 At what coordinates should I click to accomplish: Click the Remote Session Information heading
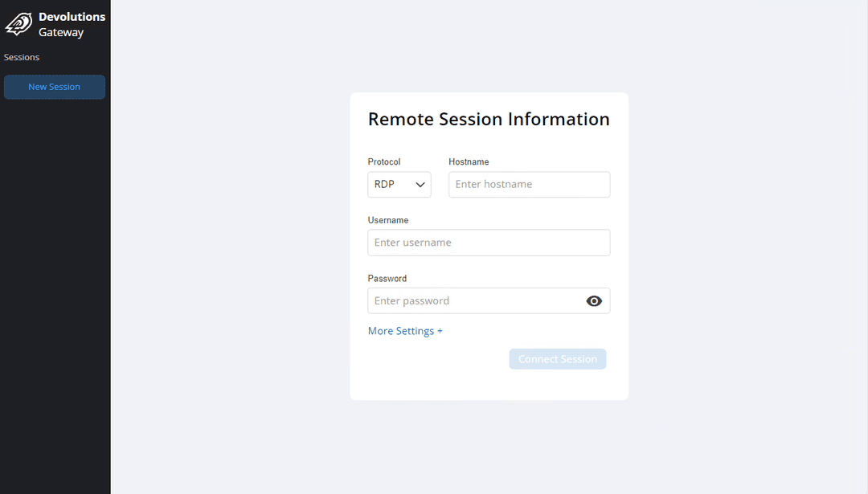pos(489,120)
